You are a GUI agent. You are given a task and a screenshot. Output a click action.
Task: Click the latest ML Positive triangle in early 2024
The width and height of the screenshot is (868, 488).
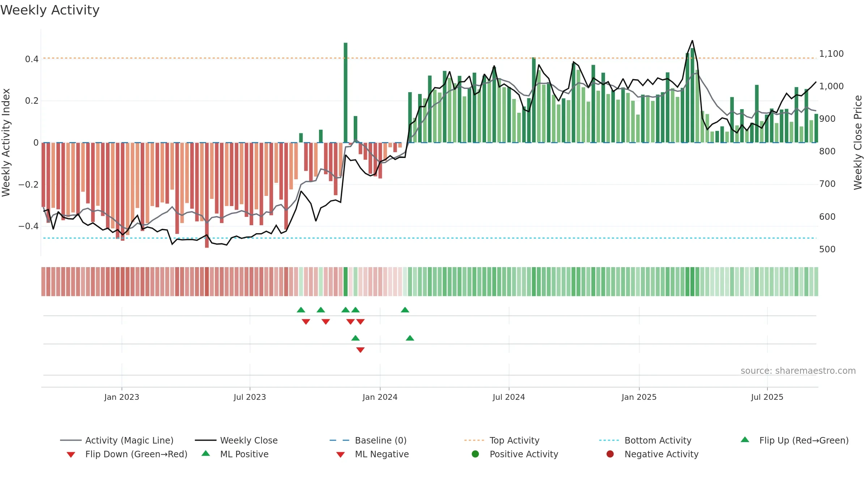point(410,338)
